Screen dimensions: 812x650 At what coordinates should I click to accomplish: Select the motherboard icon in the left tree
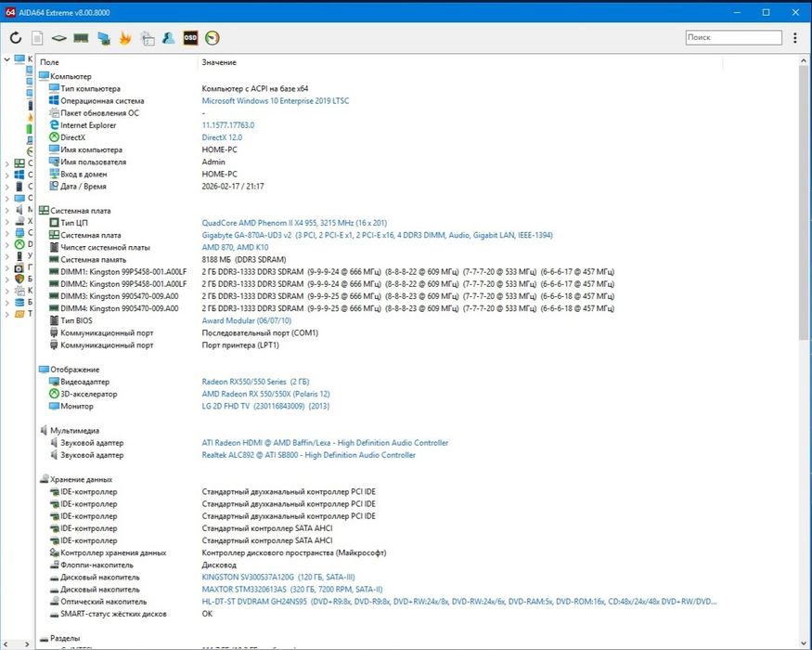19,162
